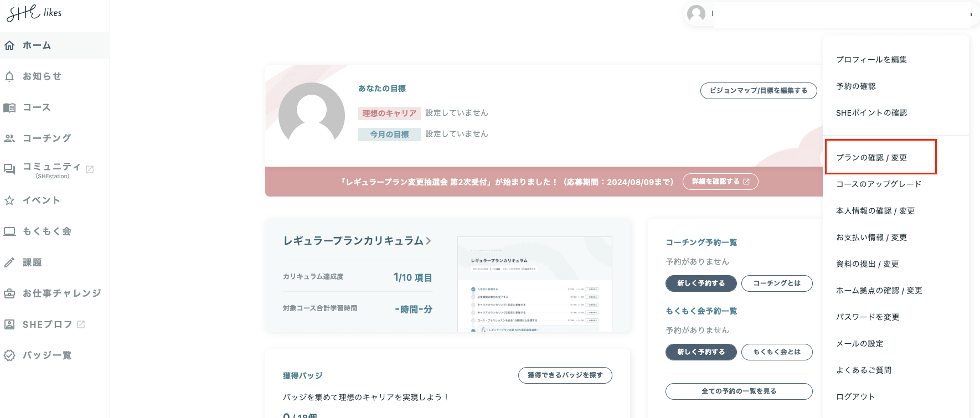Select SHEポイントの確認 from the user menu
This screenshot has width=980, height=418.
click(871, 113)
